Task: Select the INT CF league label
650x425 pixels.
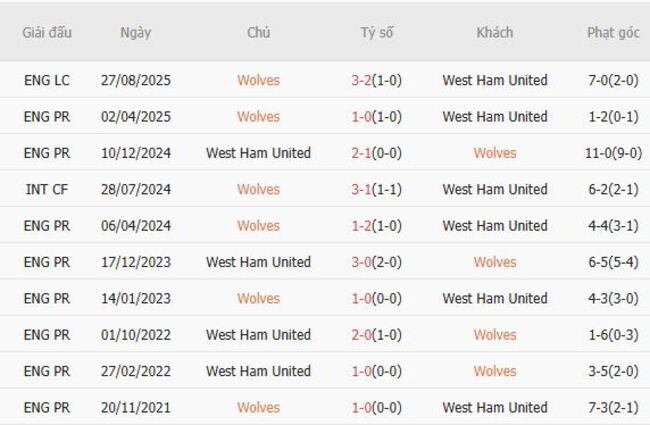Action: [47, 189]
